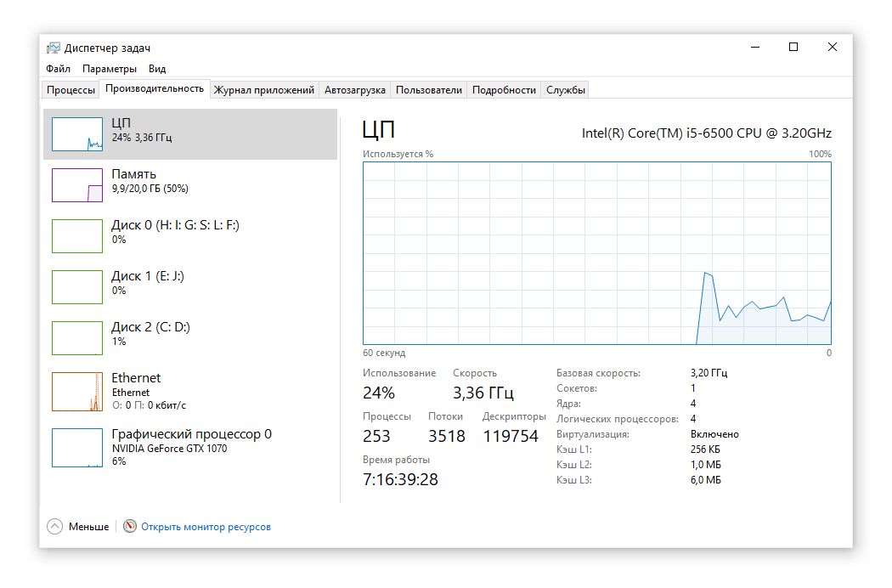Click the Процессы count 253
The width and height of the screenshot is (892, 588).
pyautogui.click(x=376, y=436)
